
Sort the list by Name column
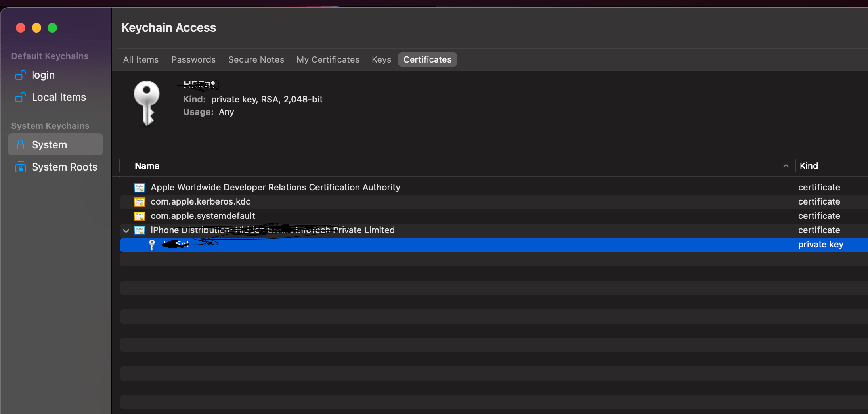[x=147, y=166]
